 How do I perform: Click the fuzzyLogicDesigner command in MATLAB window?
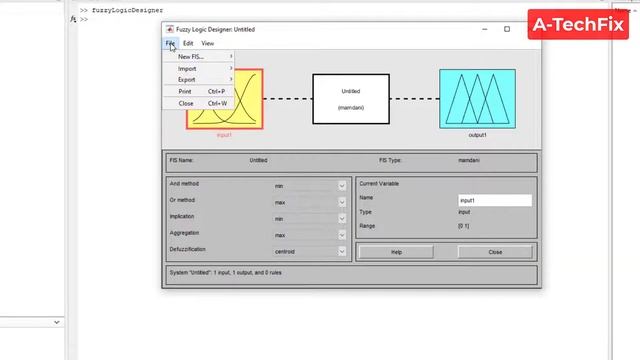127,10
